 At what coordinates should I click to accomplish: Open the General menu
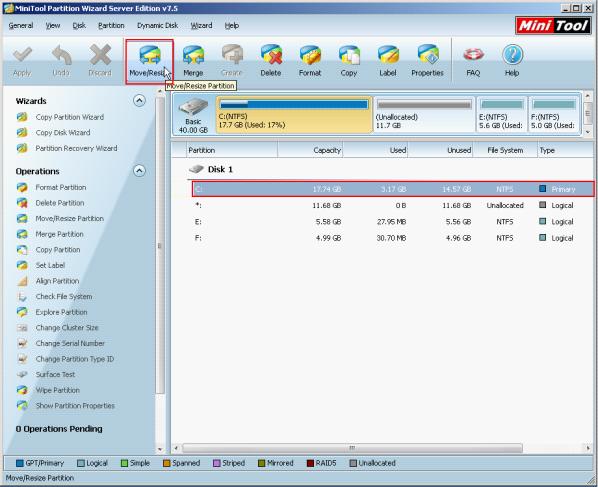pos(21,26)
